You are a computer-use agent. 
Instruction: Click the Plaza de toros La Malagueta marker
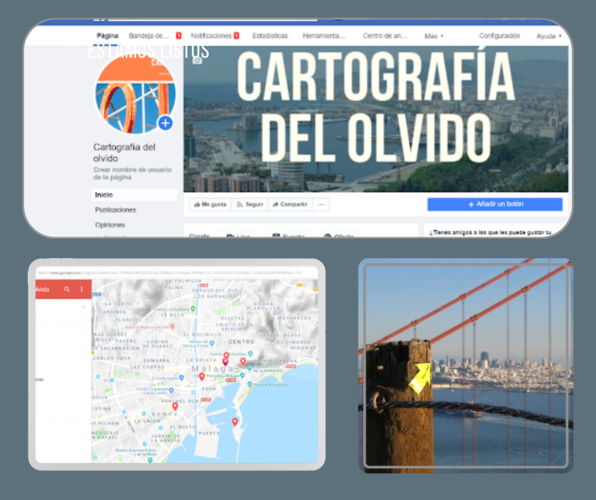(x=250, y=368)
